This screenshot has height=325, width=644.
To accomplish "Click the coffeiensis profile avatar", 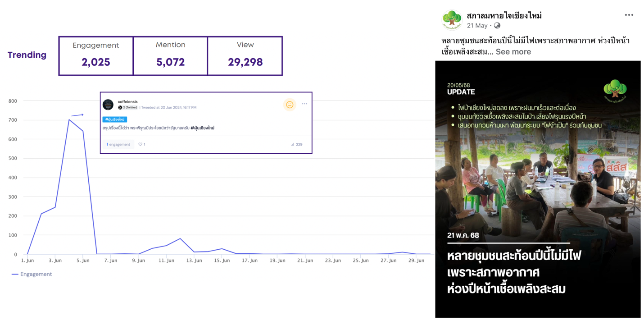I will 108,105.
